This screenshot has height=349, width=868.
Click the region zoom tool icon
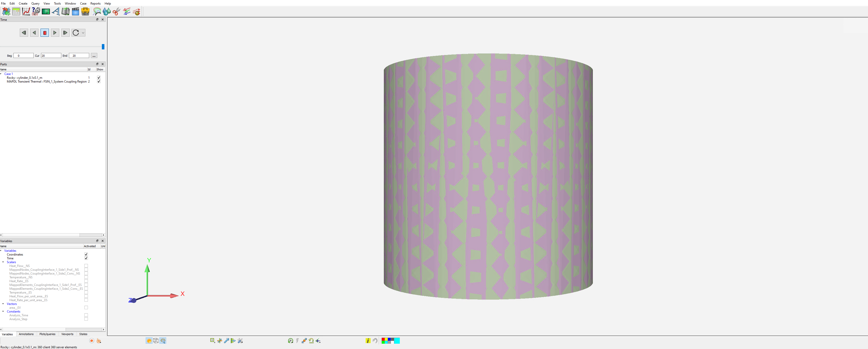[x=213, y=341]
